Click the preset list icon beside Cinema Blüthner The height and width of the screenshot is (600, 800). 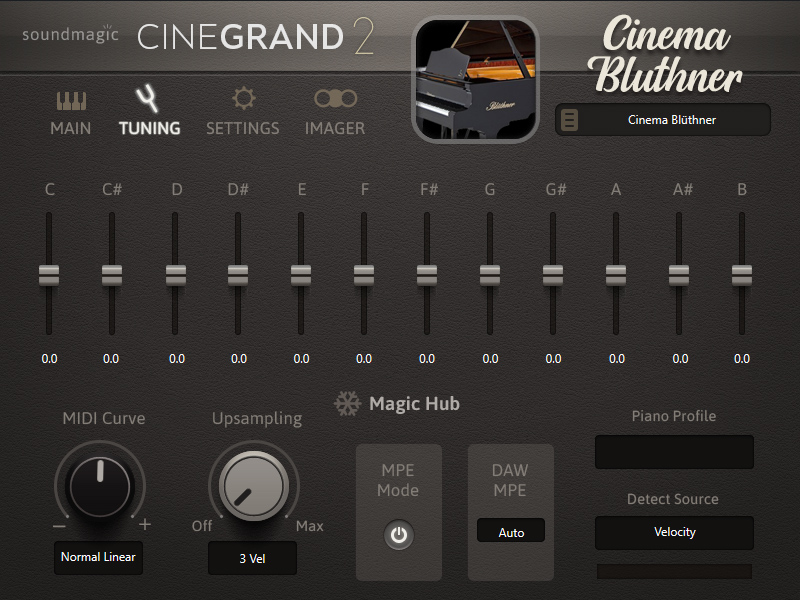pyautogui.click(x=570, y=120)
